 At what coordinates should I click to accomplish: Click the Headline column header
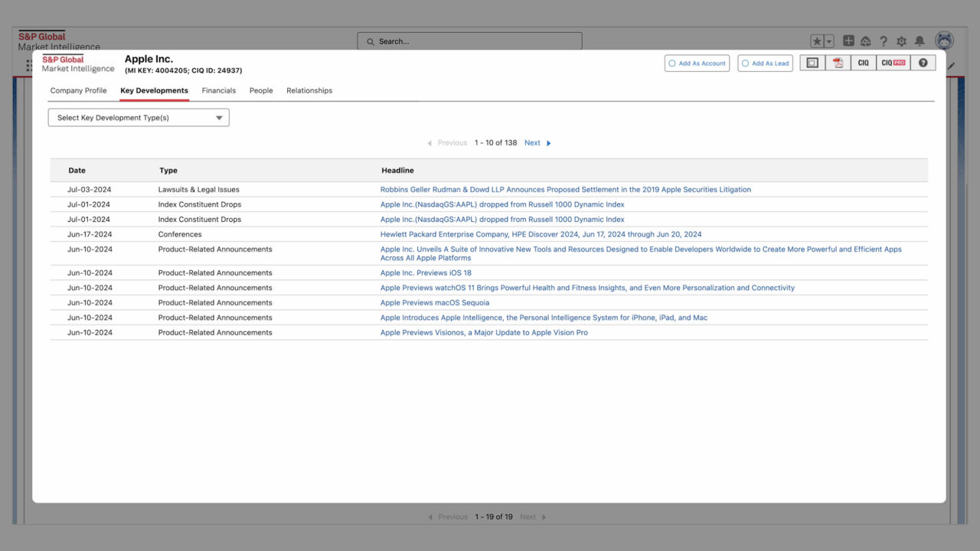pyautogui.click(x=397, y=171)
